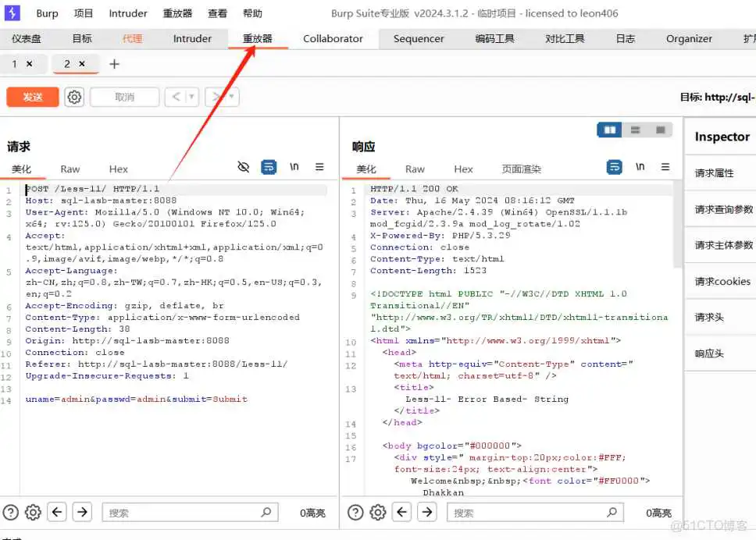Select the response Hex view tab
756x540 pixels.
463,169
